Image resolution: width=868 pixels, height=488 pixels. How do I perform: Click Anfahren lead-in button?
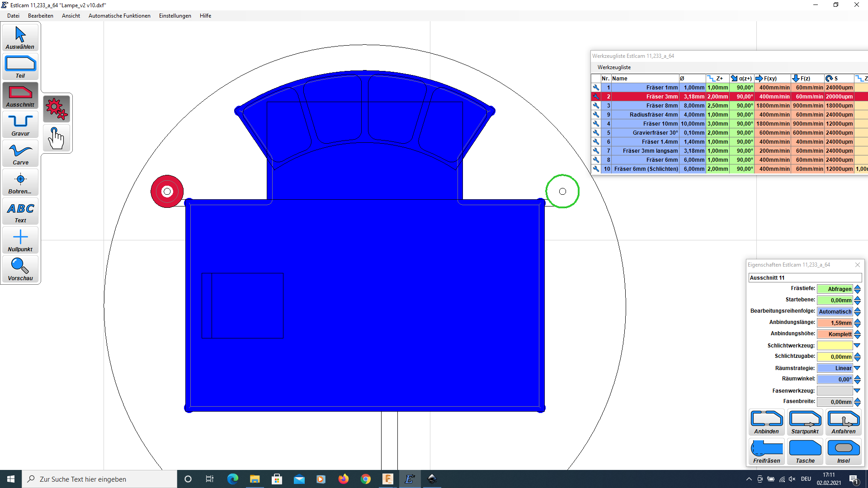(844, 422)
